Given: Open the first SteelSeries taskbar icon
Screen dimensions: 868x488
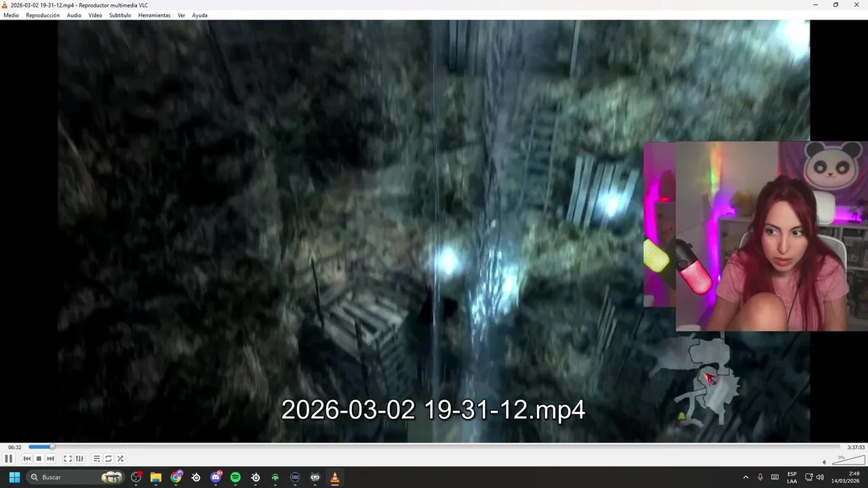Looking at the screenshot, I should tap(196, 477).
